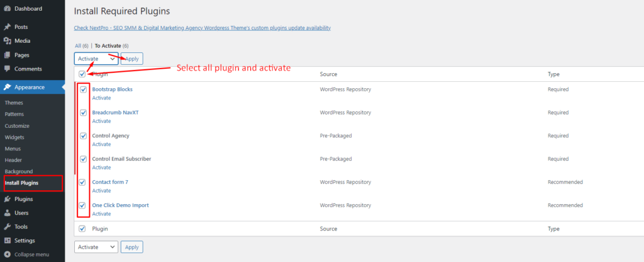Click Activate under Bootstrap Blocks
Image resolution: width=644 pixels, height=262 pixels.
(x=101, y=98)
